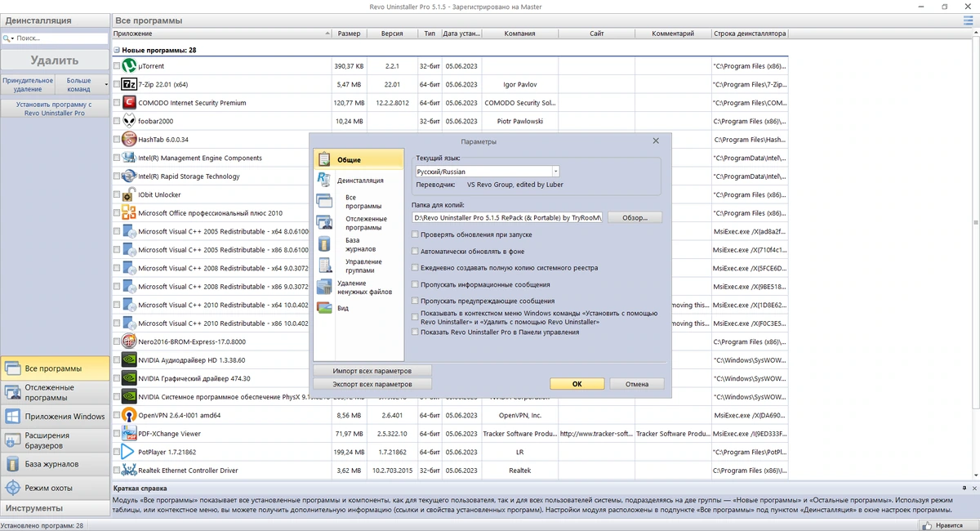
Task: Click the Деинсталляция panel header
Action: [x=55, y=20]
